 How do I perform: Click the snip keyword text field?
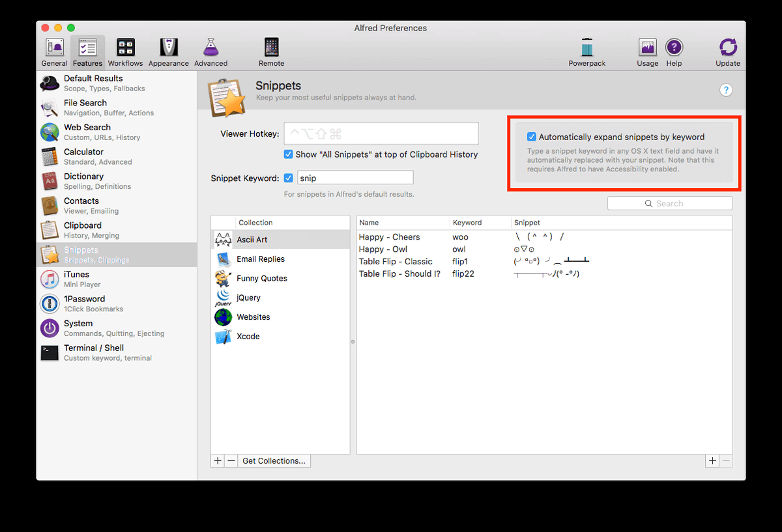355,178
